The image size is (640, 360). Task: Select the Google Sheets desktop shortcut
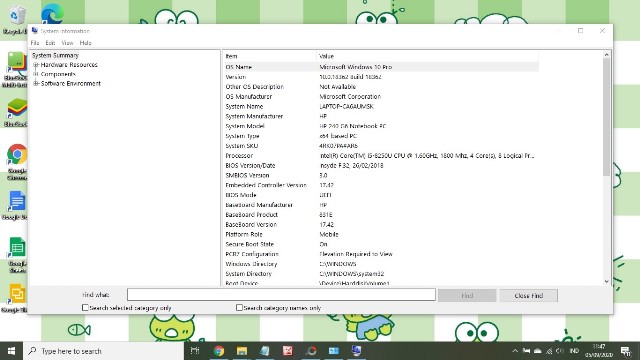pyautogui.click(x=16, y=255)
